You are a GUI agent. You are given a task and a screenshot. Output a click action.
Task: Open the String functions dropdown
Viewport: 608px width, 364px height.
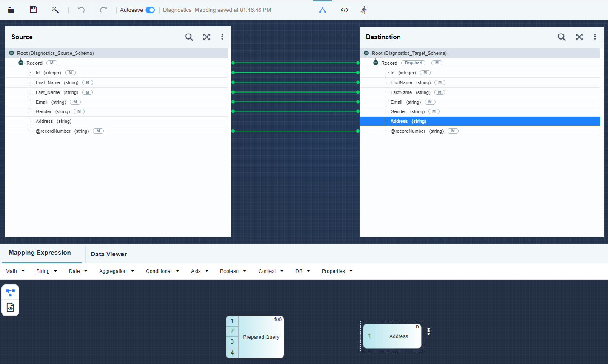(x=46, y=271)
